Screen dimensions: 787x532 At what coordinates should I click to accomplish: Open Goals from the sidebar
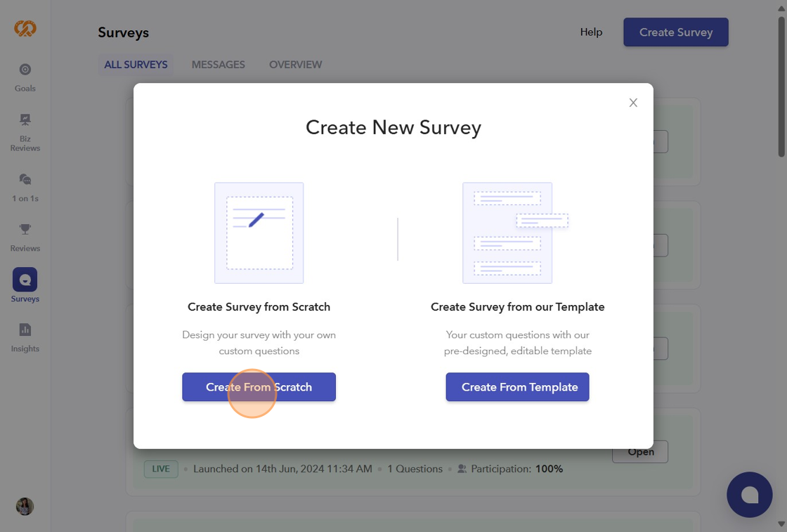click(x=25, y=70)
